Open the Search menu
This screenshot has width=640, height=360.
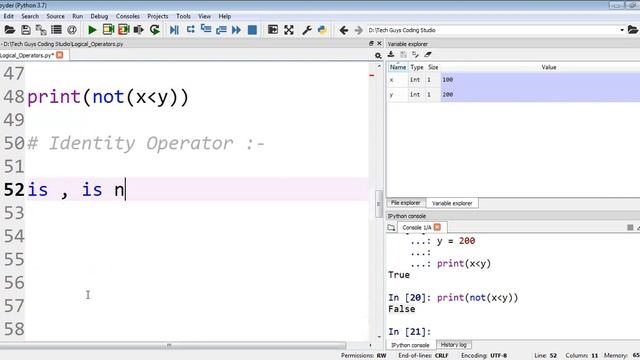[x=30, y=16]
